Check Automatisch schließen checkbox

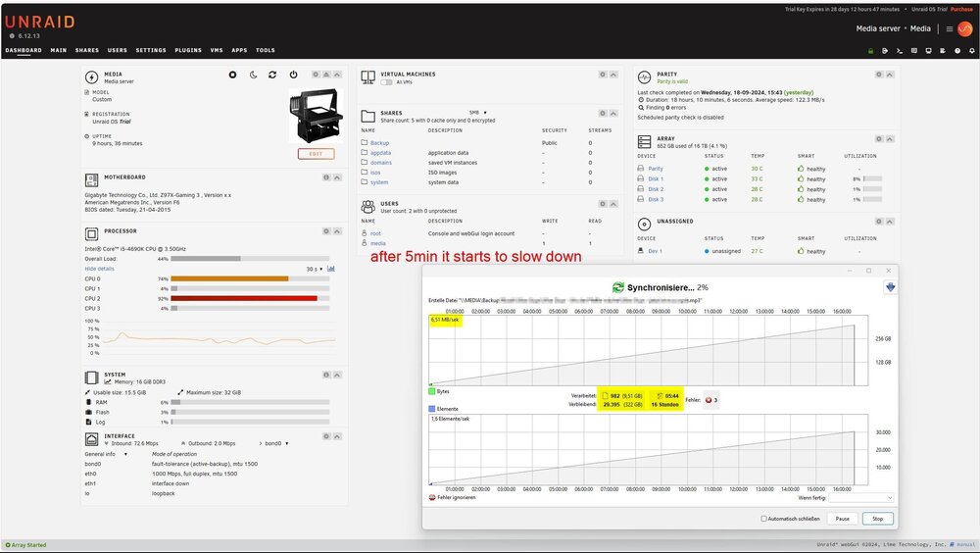pos(763,519)
